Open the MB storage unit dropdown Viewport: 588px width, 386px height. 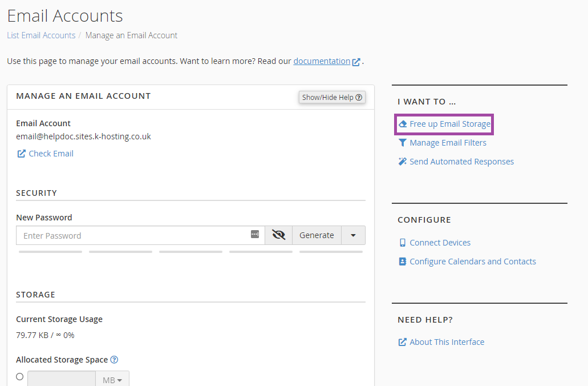coord(112,379)
